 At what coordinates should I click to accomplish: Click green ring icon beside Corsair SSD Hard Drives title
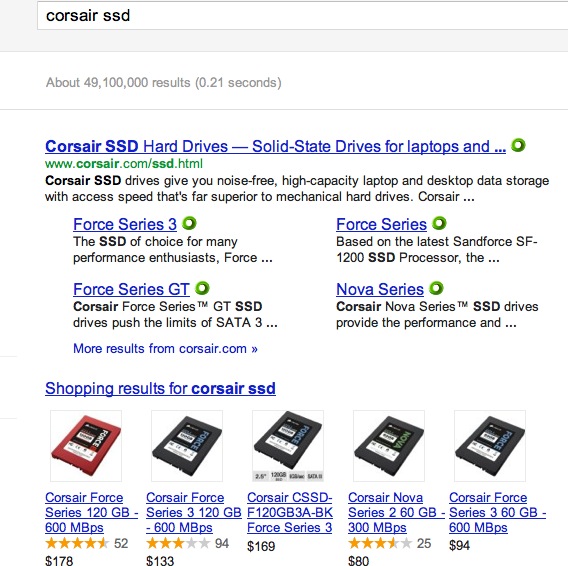(518, 145)
